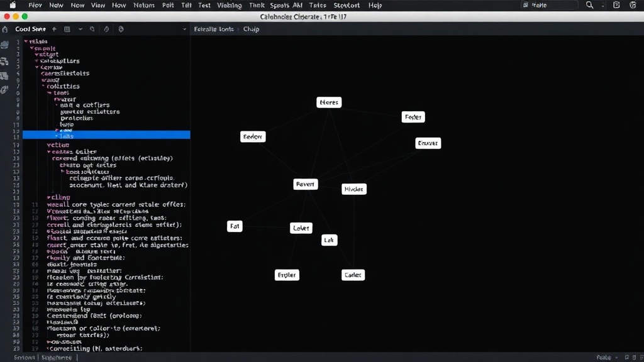
Task: Click Sericas in the status bar
Action: click(x=25, y=358)
